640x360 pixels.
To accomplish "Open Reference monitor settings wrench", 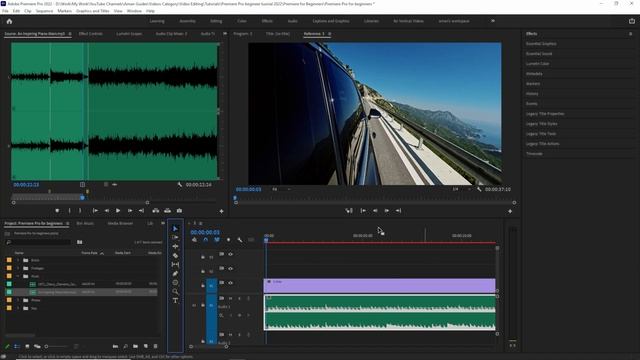I will point(479,189).
